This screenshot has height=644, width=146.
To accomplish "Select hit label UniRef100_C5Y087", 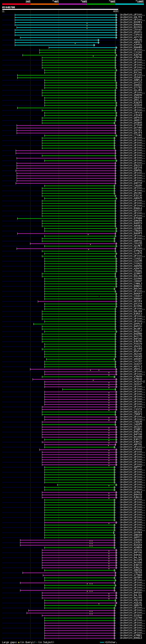I will coord(131,30).
